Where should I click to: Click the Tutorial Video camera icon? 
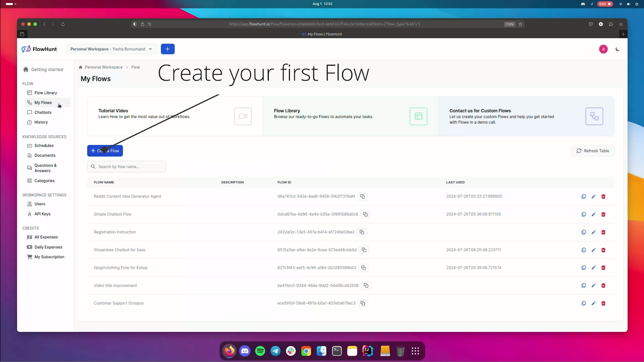pos(243,116)
